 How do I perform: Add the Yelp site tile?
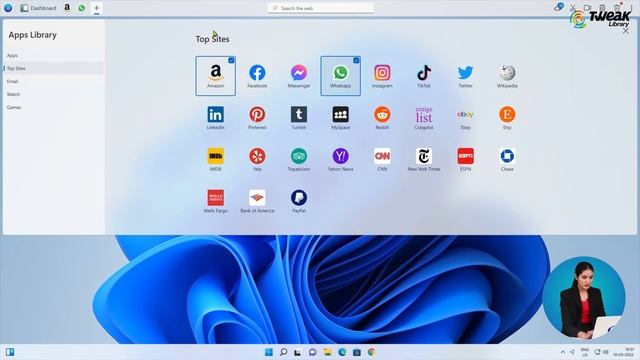click(257, 159)
